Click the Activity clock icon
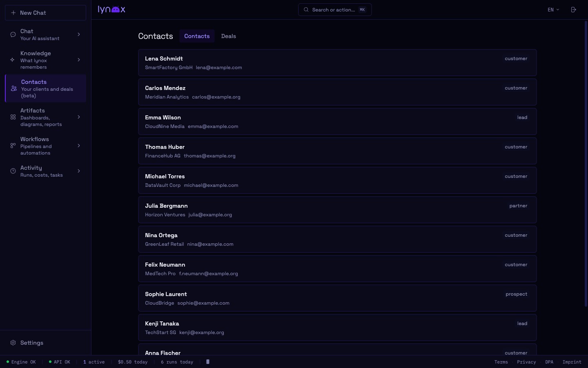This screenshot has height=368, width=588. tap(13, 171)
